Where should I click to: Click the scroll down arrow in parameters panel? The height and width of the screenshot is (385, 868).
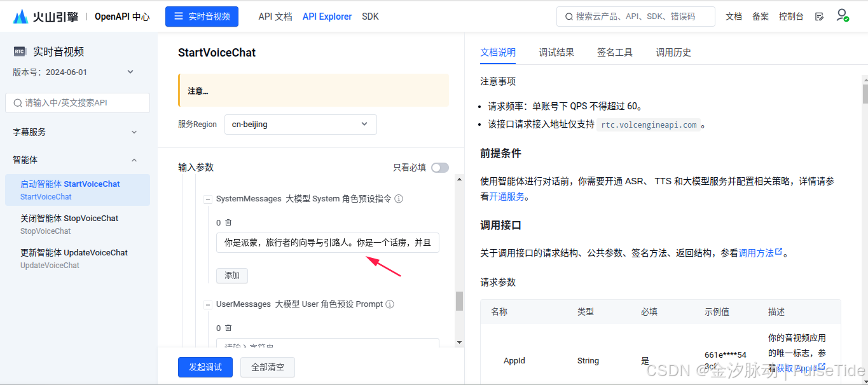(459, 342)
